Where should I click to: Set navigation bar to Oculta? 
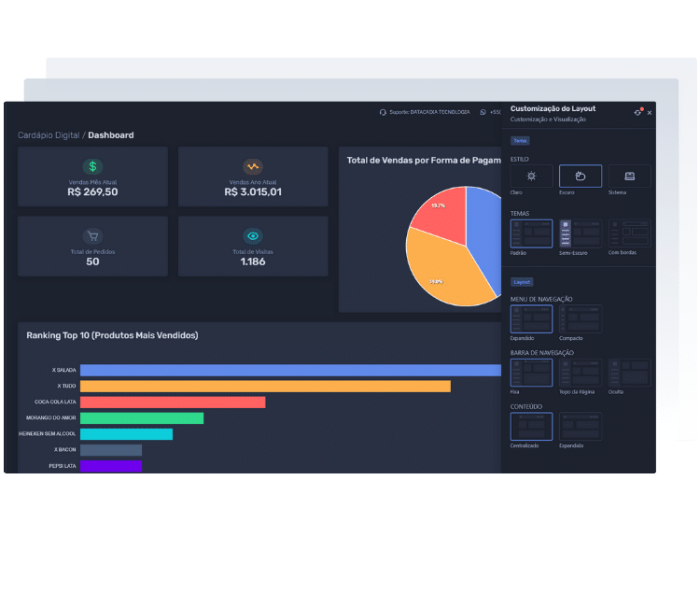629,373
